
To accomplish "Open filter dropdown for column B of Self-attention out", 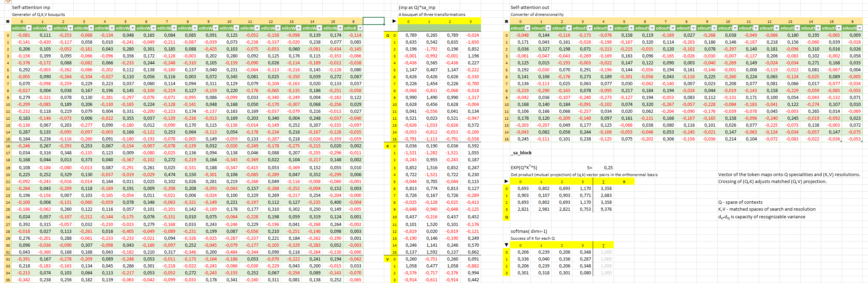I will tap(859, 28).
